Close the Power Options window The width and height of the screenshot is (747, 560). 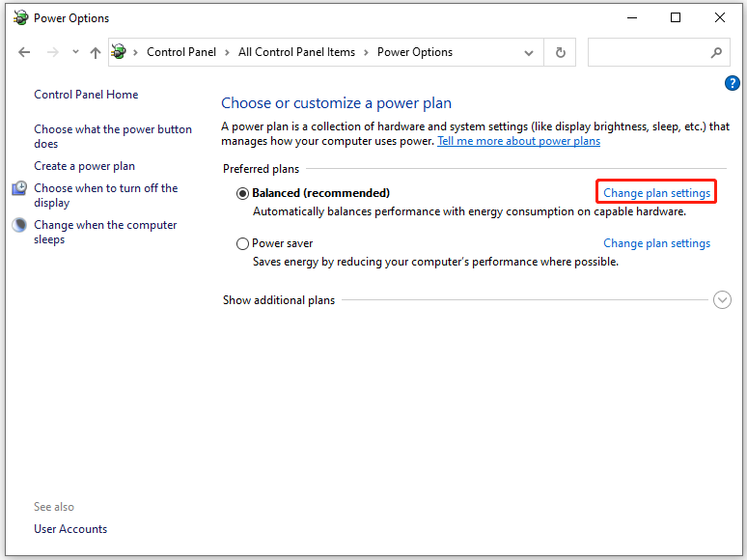[720, 18]
